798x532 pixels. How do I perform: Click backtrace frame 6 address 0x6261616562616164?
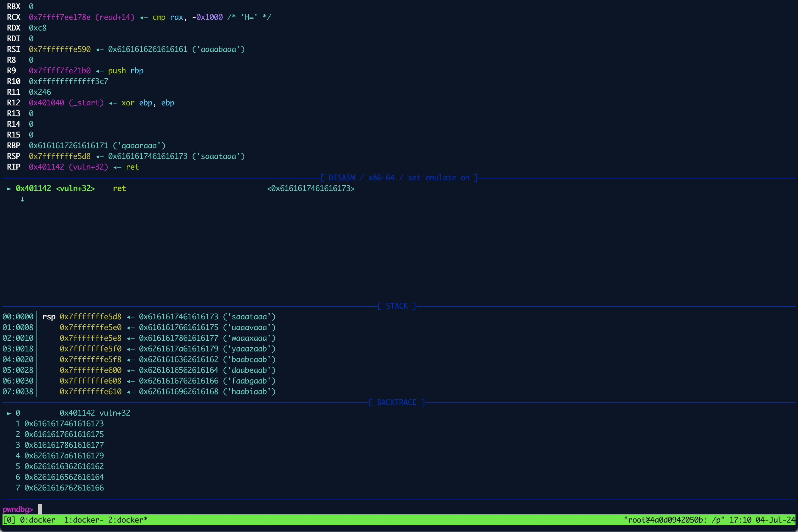pyautogui.click(x=64, y=477)
